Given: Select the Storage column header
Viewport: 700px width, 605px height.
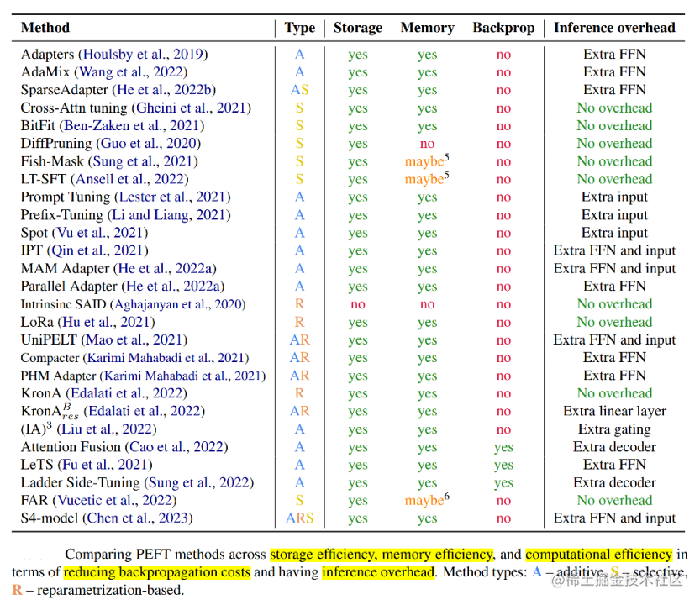Looking at the screenshot, I should point(358,28).
